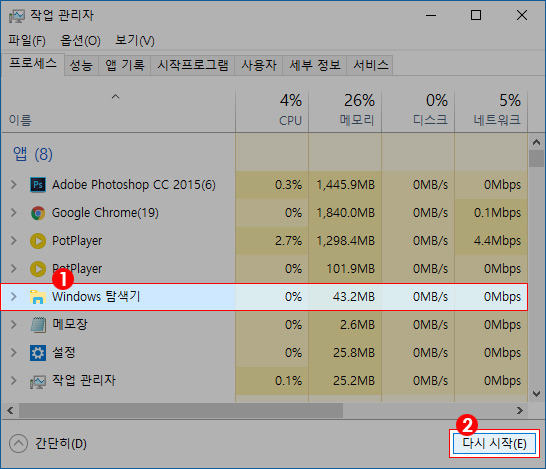This screenshot has width=546, height=469.
Task: Switch to the 서비스 tab
Action: (370, 65)
